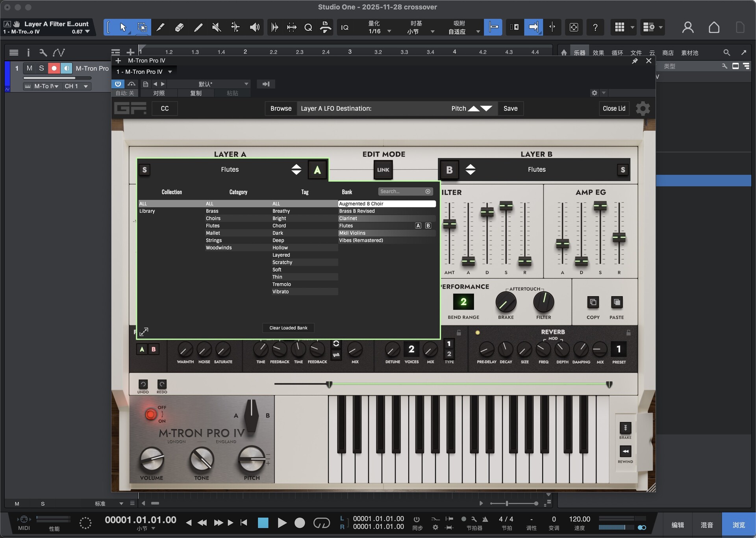Solo the M-Tron Pro track
This screenshot has width=756, height=538.
[42, 68]
